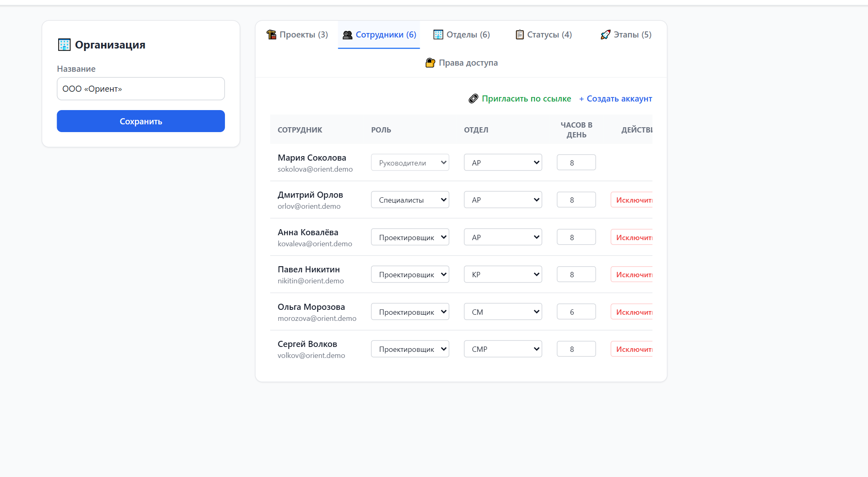Click hours per day field for Анна Ковалёва
This screenshot has width=868, height=477.
pos(576,237)
